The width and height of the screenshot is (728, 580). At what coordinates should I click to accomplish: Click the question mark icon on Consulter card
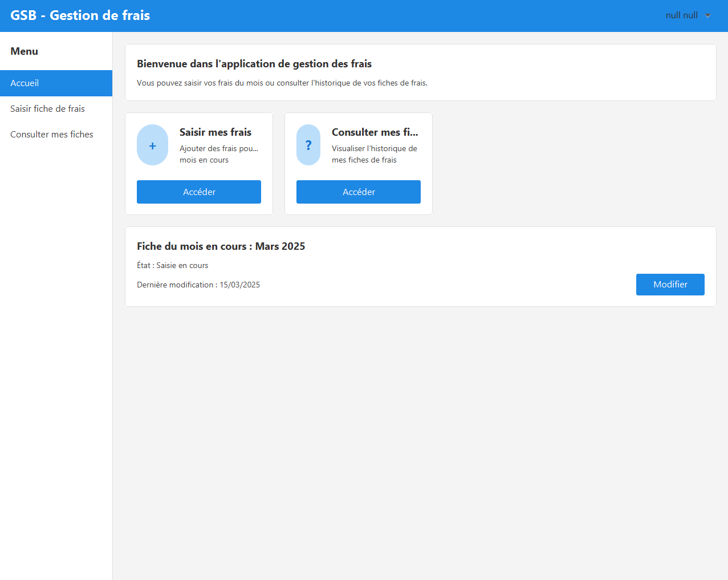click(308, 145)
